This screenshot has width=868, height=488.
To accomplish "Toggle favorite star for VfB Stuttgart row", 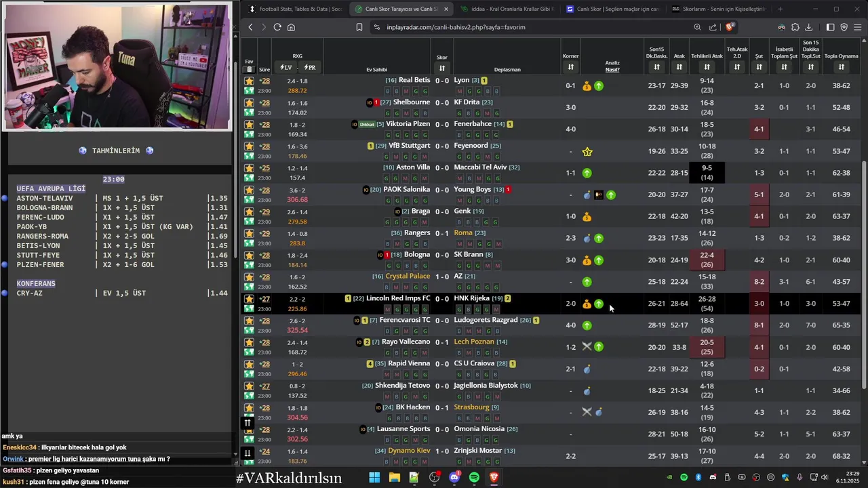I will pos(249,146).
